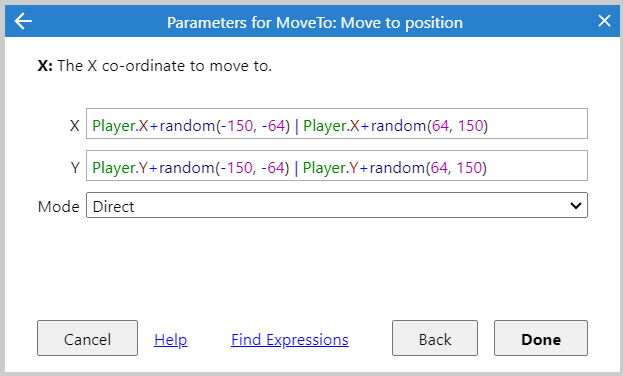This screenshot has height=376, width=623.
Task: Click inside the Y expression field
Action: [337, 165]
